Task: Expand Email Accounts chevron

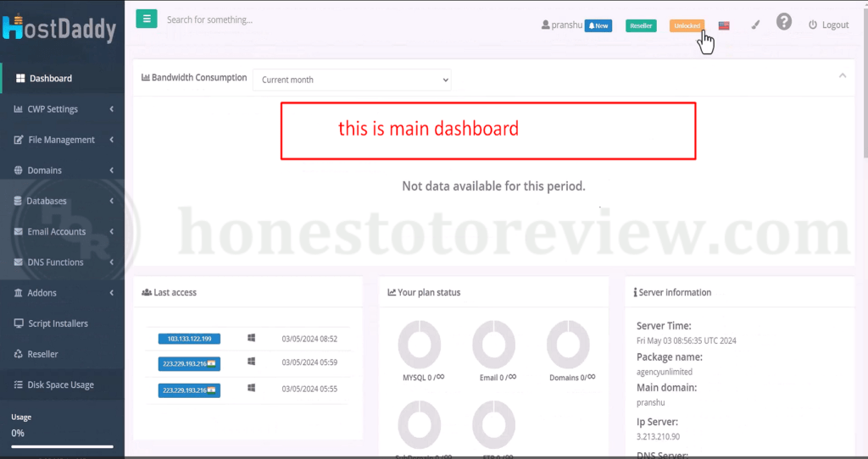Action: coord(112,232)
